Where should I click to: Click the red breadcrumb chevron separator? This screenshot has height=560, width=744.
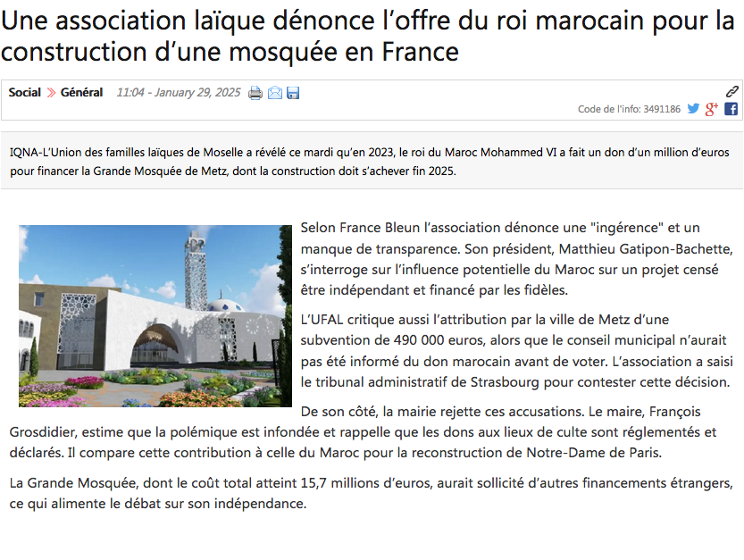[x=51, y=93]
